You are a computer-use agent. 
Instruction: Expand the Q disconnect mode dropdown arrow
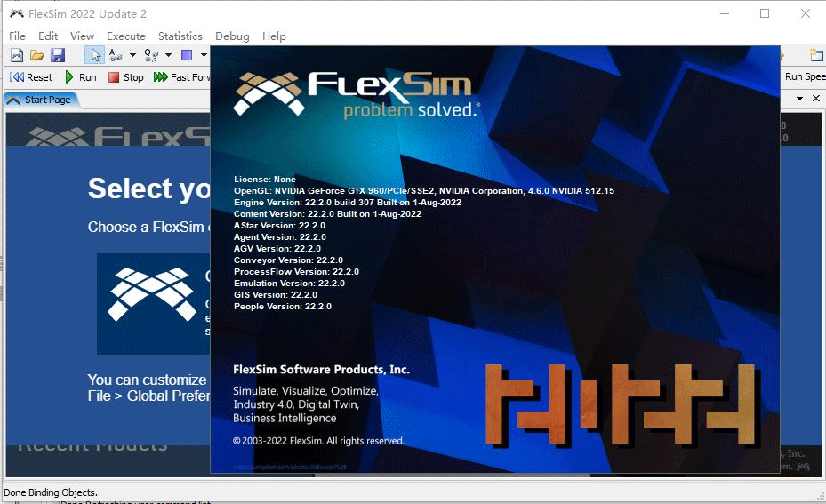[x=169, y=55]
